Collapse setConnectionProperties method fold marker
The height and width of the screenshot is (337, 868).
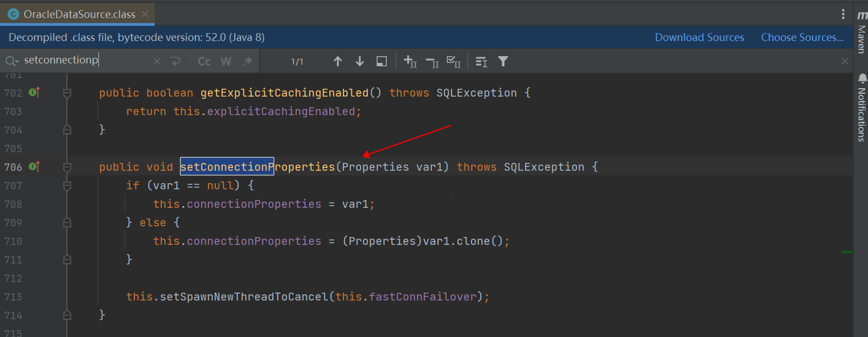point(67,167)
